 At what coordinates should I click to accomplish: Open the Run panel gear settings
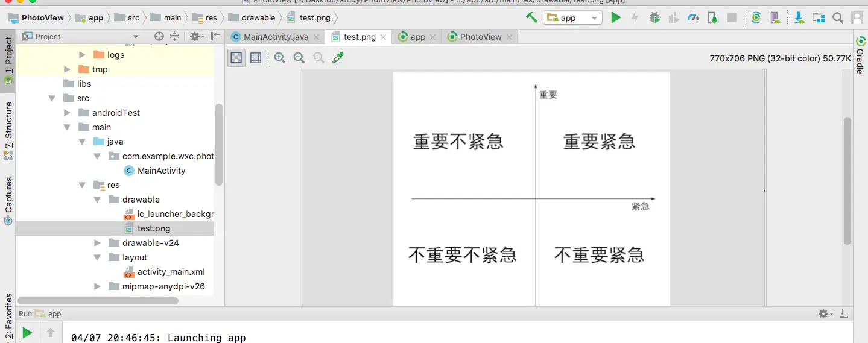click(x=825, y=314)
